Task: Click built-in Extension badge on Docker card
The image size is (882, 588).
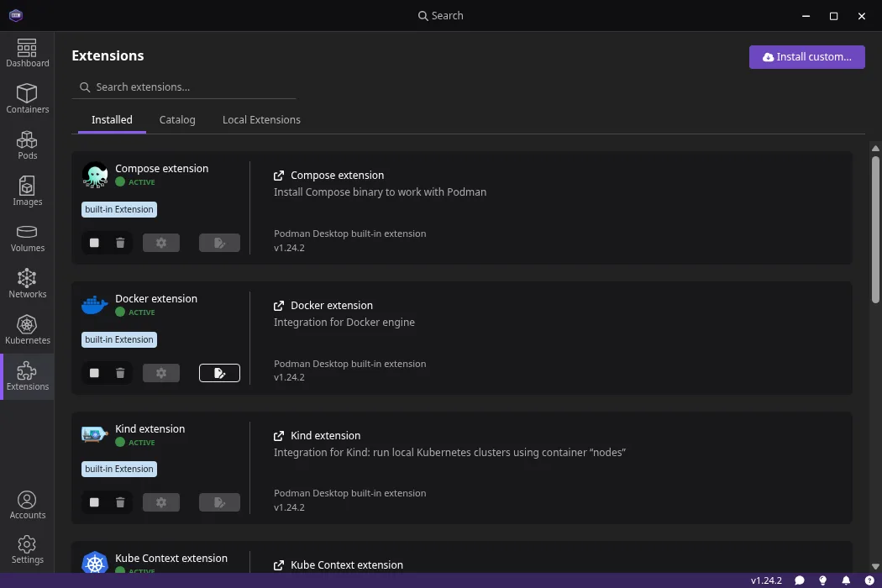Action: (119, 340)
